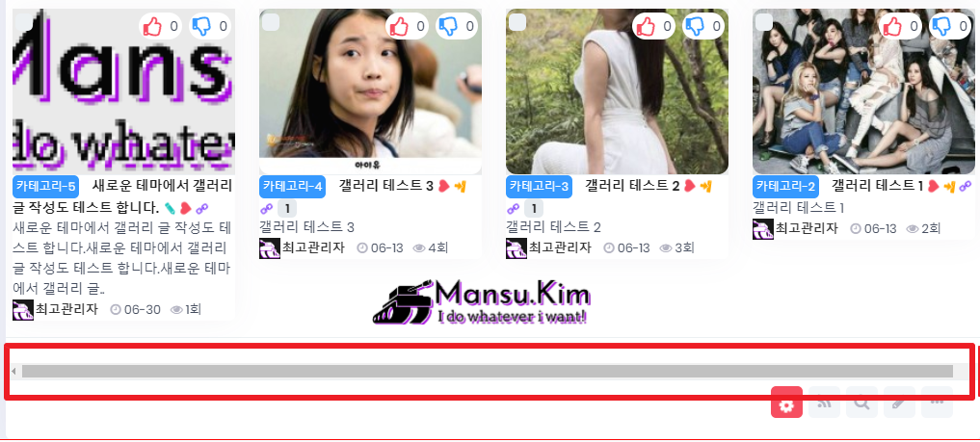
Task: Expand the three-dots more options button
Action: pyautogui.click(x=937, y=403)
